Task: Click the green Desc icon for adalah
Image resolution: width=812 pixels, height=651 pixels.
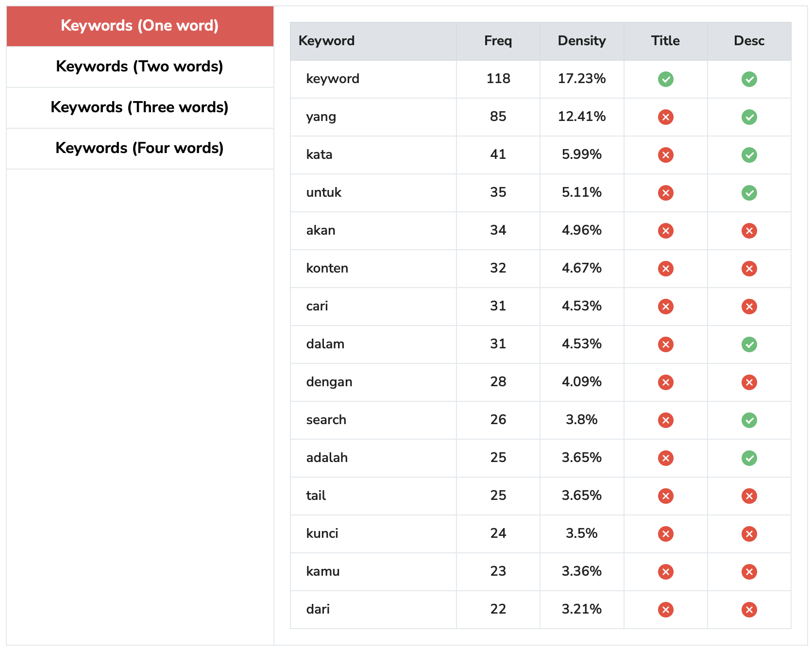Action: [749, 458]
